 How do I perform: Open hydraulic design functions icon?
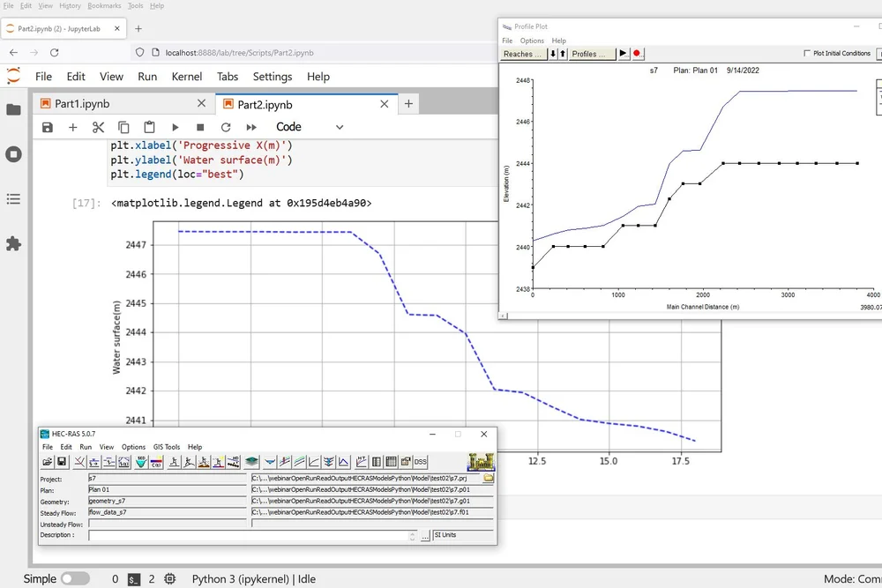point(233,462)
